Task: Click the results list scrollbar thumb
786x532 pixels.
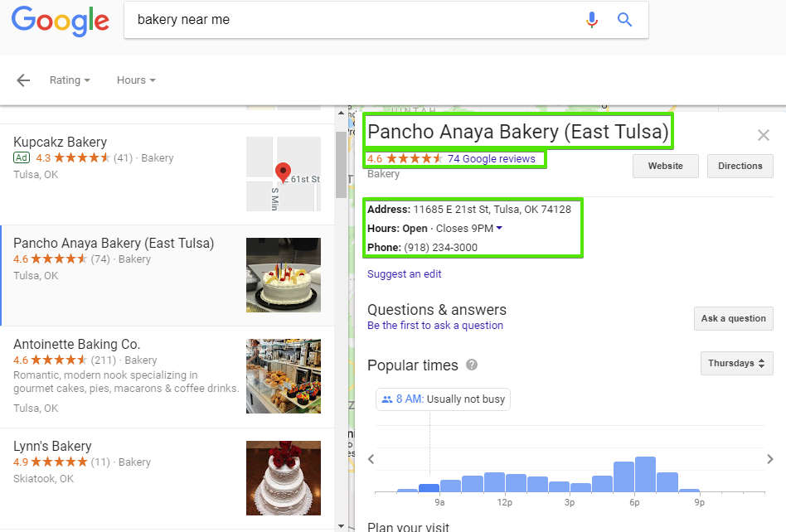Action: (341, 165)
